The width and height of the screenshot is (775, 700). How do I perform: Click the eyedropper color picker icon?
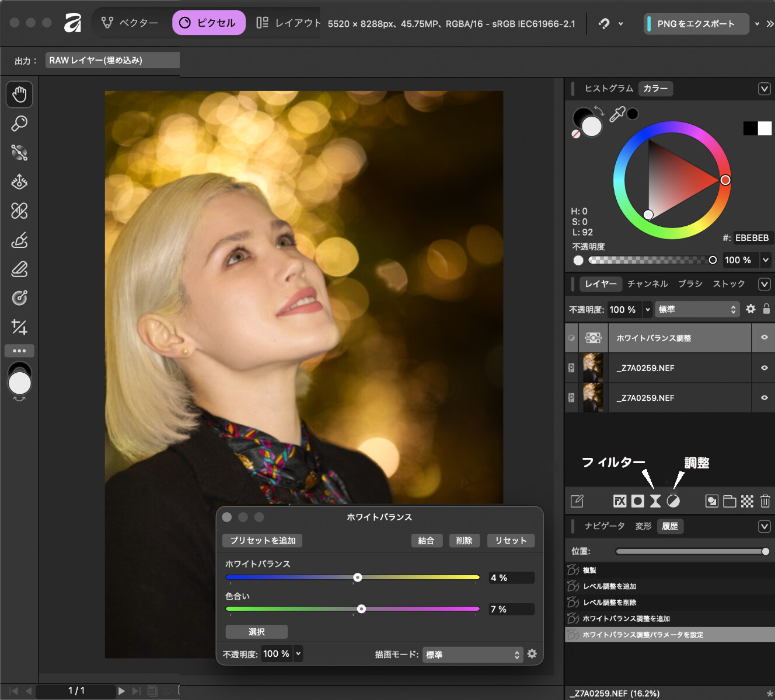tap(617, 114)
